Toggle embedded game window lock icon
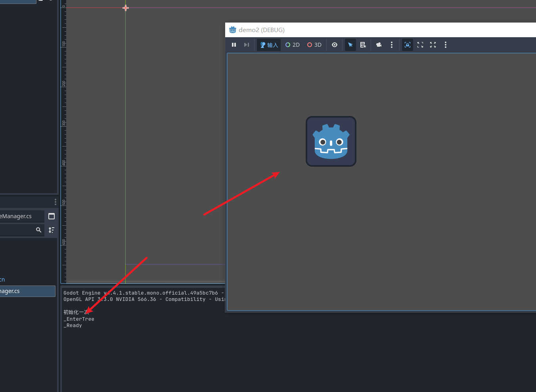536x392 pixels. click(x=408, y=45)
